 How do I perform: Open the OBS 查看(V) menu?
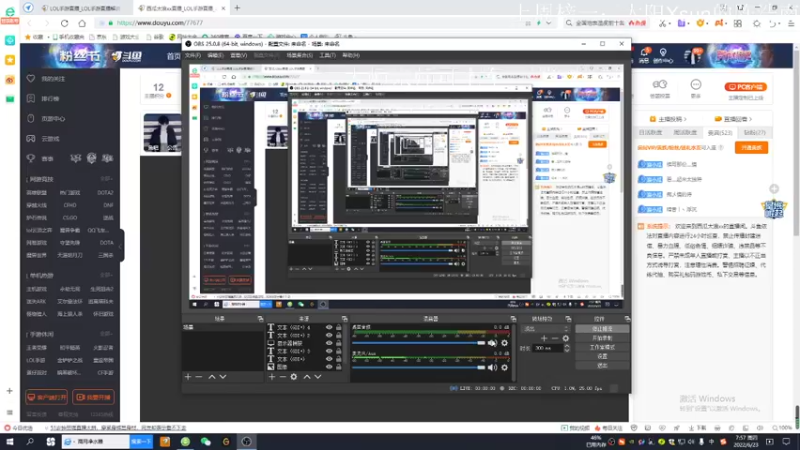pos(238,55)
